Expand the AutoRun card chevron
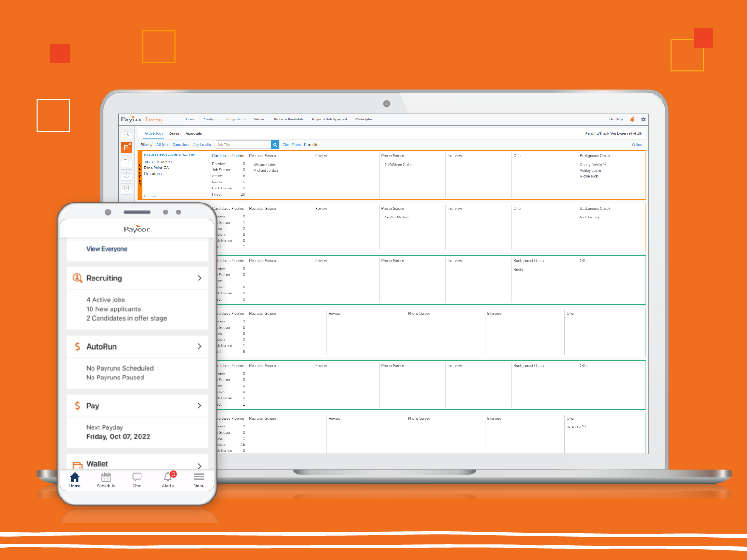The width and height of the screenshot is (747, 560). 199,346
